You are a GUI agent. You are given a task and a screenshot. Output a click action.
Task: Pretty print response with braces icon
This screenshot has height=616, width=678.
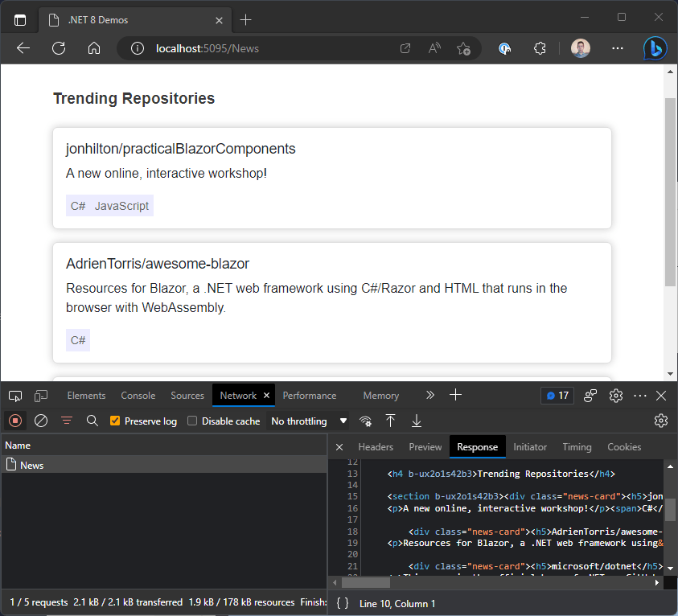pyautogui.click(x=343, y=603)
